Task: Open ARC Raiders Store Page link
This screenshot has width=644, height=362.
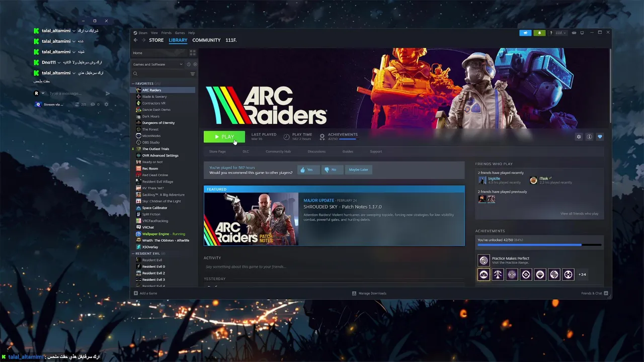Action: pos(217,151)
